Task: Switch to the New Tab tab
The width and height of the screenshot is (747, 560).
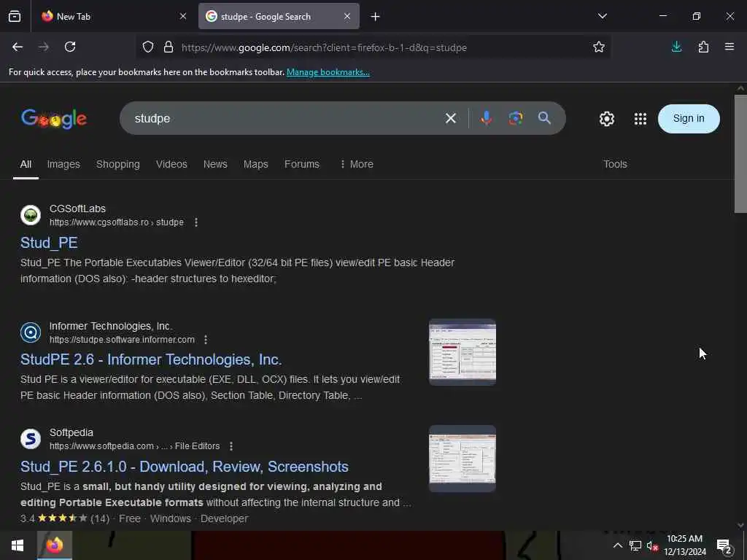Action: coord(113,16)
